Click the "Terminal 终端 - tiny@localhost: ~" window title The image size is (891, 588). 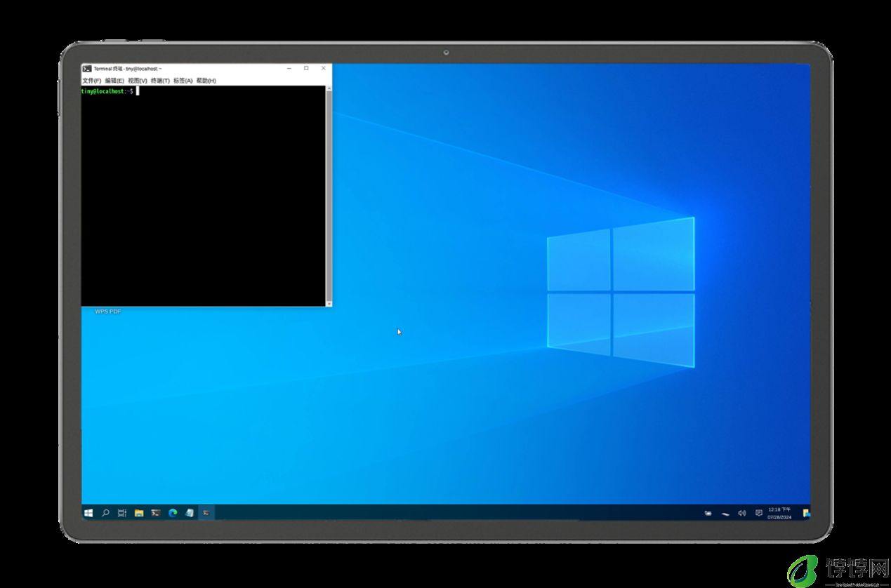[x=128, y=69]
